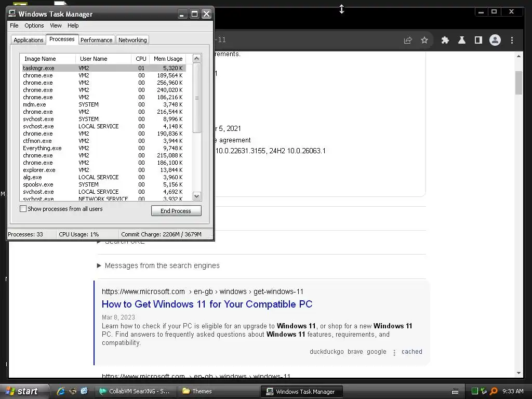
Task: Open Task Manager Help menu
Action: click(73, 25)
